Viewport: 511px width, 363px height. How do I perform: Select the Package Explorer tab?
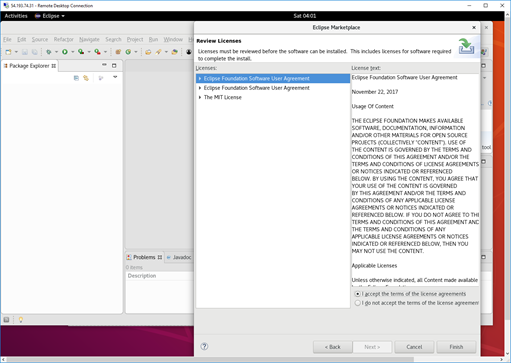[x=29, y=66]
